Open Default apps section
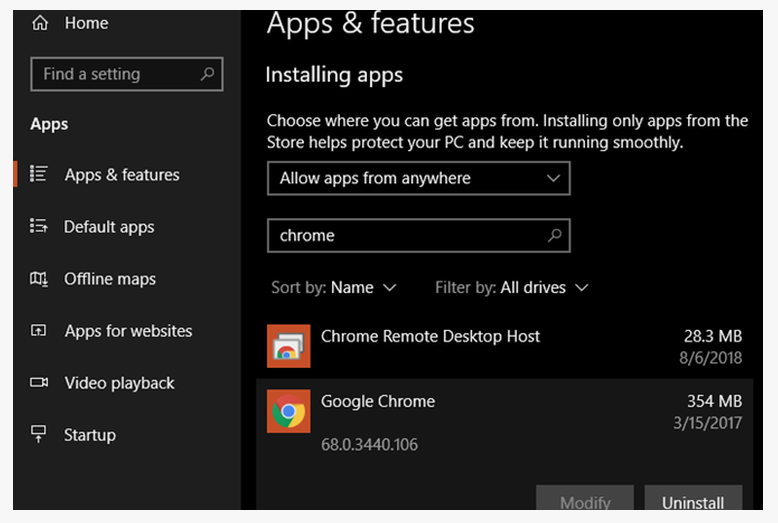778x523 pixels. click(x=109, y=227)
